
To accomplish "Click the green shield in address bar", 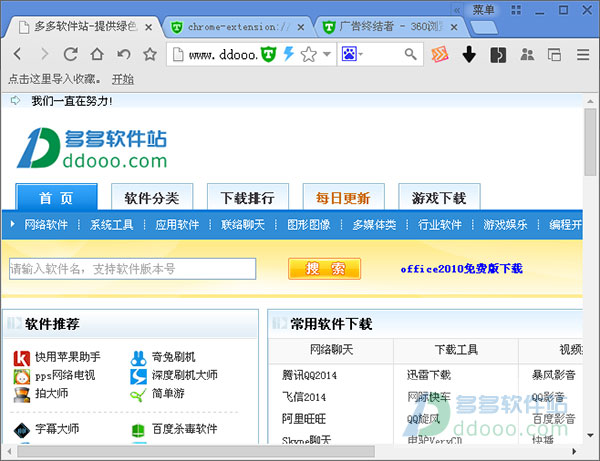I will point(269,54).
